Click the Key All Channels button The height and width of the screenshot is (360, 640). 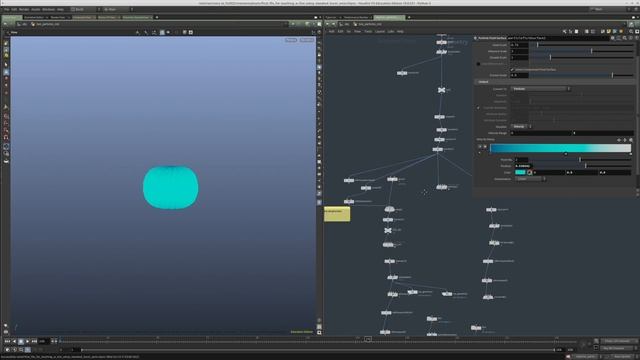tap(617, 348)
